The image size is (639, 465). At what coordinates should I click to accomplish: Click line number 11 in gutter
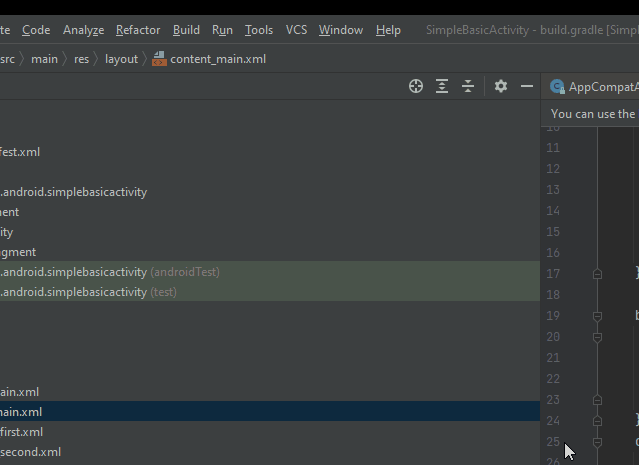coord(553,148)
